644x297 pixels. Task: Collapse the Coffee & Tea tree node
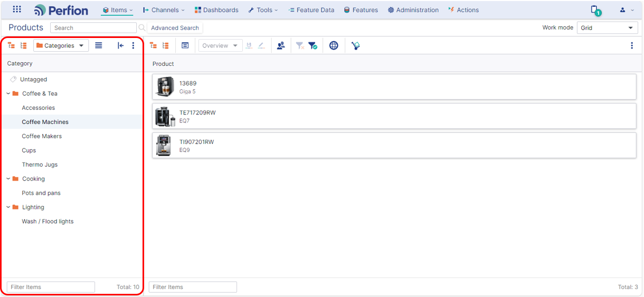tap(8, 93)
